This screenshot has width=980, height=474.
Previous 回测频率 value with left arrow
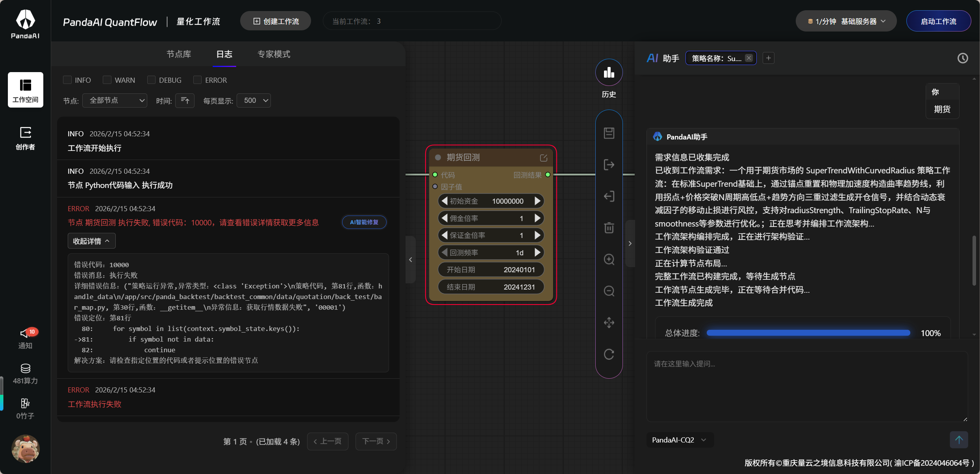(445, 252)
